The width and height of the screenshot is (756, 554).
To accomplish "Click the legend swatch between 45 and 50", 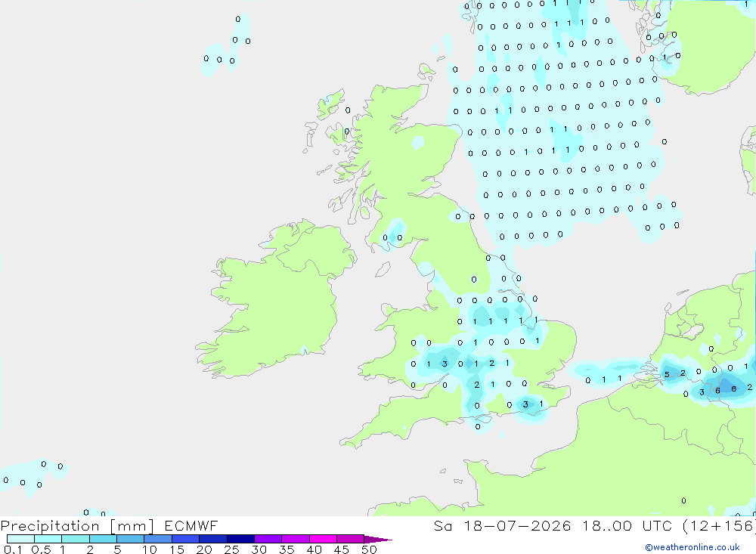I will click(x=351, y=539).
